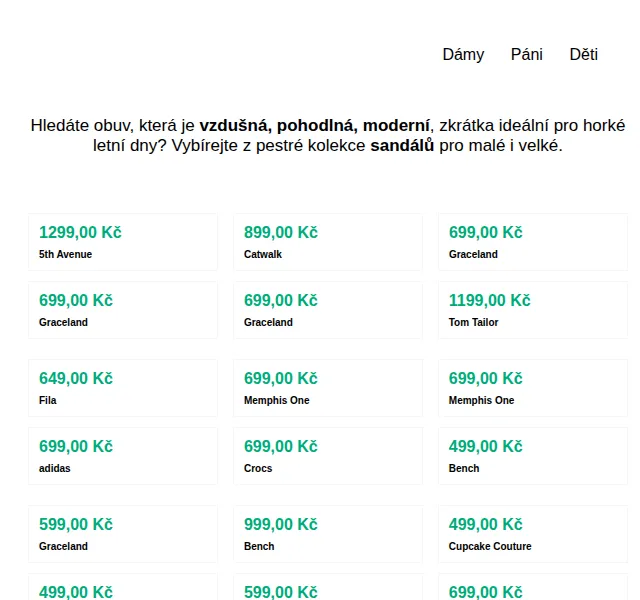Open the Děti category
This screenshot has height=600, width=640.
coord(584,54)
